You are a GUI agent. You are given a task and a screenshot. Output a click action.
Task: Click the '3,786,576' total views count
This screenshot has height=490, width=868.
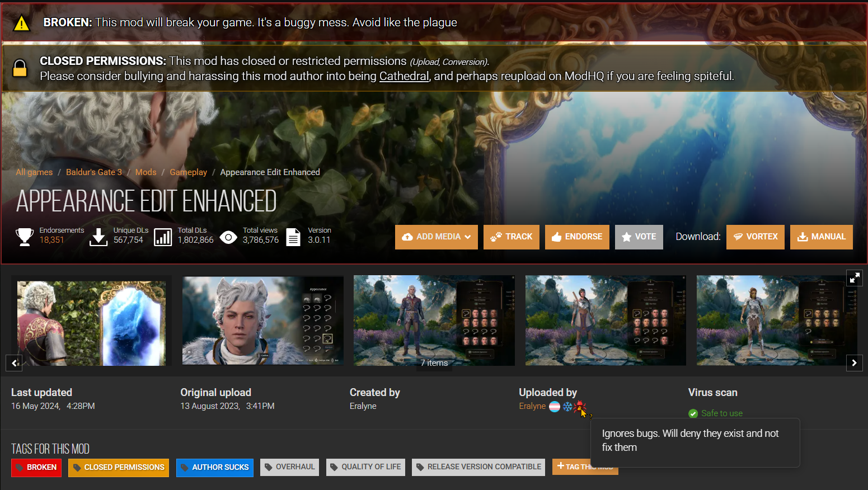pyautogui.click(x=261, y=240)
